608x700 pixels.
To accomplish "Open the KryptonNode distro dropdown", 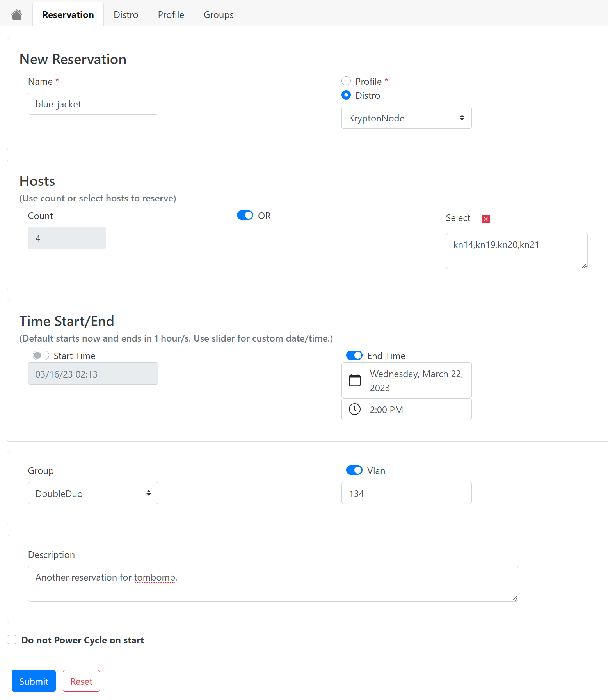I will 406,118.
